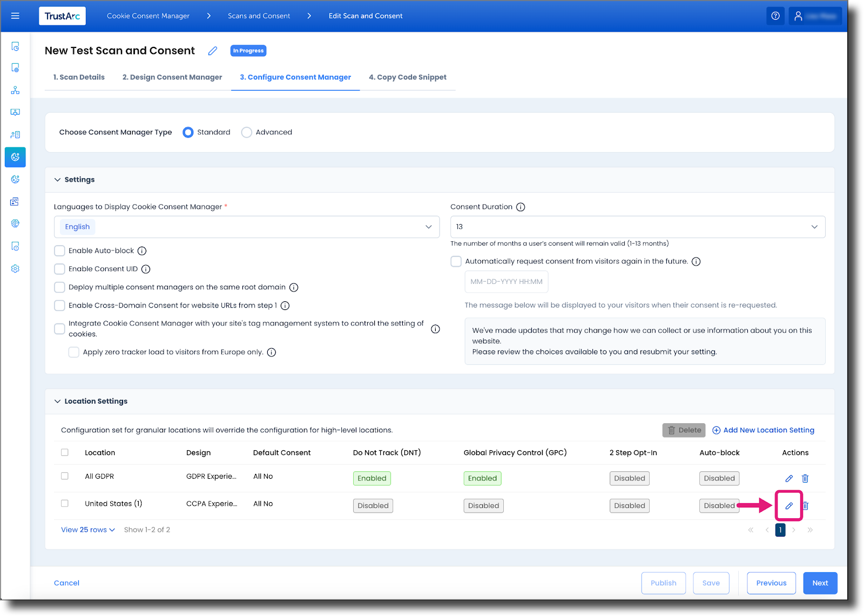Open the Consent Duration dropdown
This screenshot has height=616, width=864.
pos(815,227)
